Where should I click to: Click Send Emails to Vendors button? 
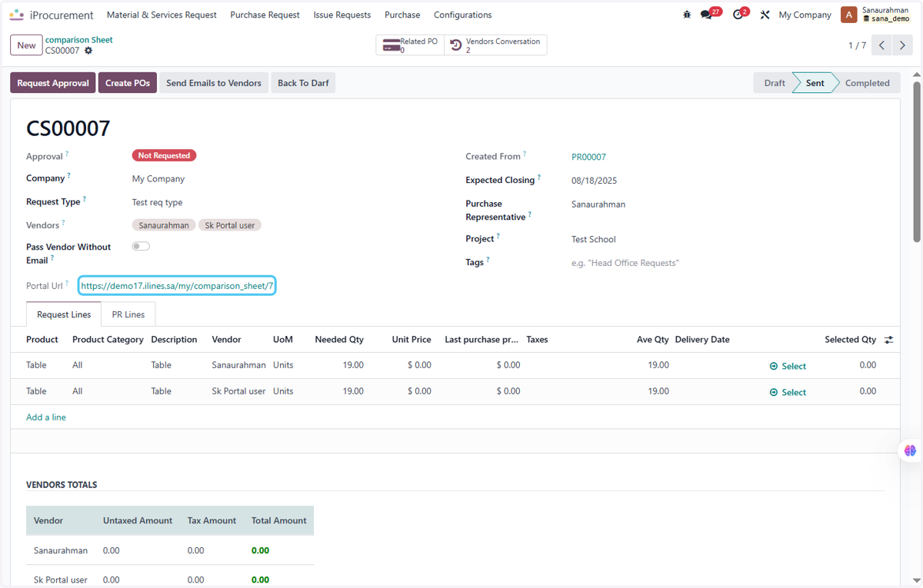(214, 83)
